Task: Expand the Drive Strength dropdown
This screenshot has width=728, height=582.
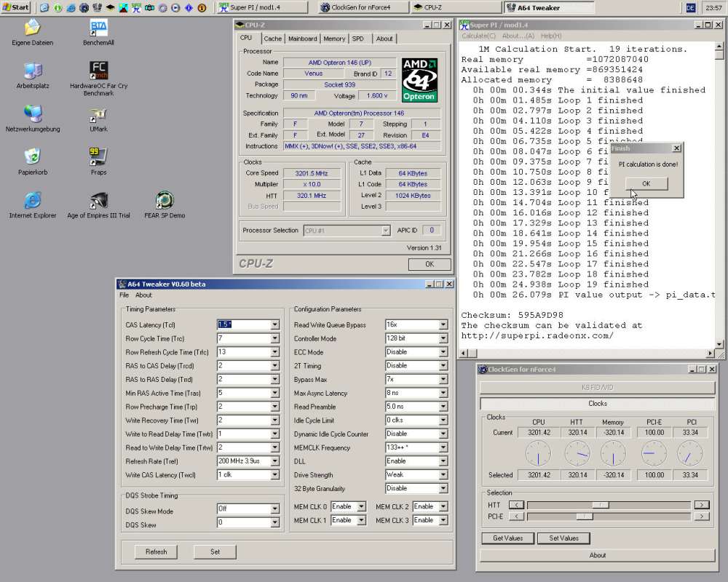Action: click(443, 475)
